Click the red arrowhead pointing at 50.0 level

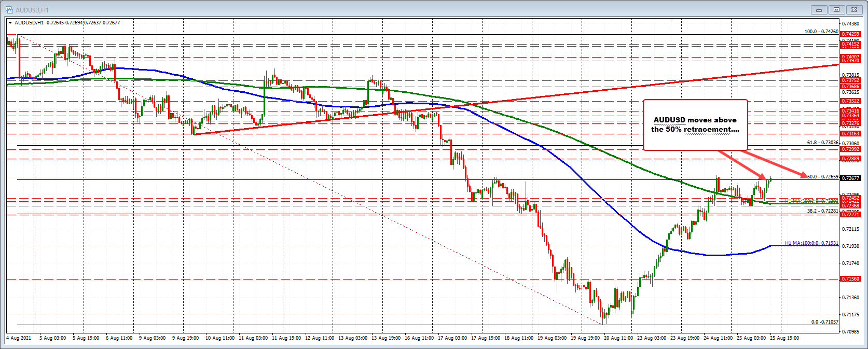pos(803,175)
